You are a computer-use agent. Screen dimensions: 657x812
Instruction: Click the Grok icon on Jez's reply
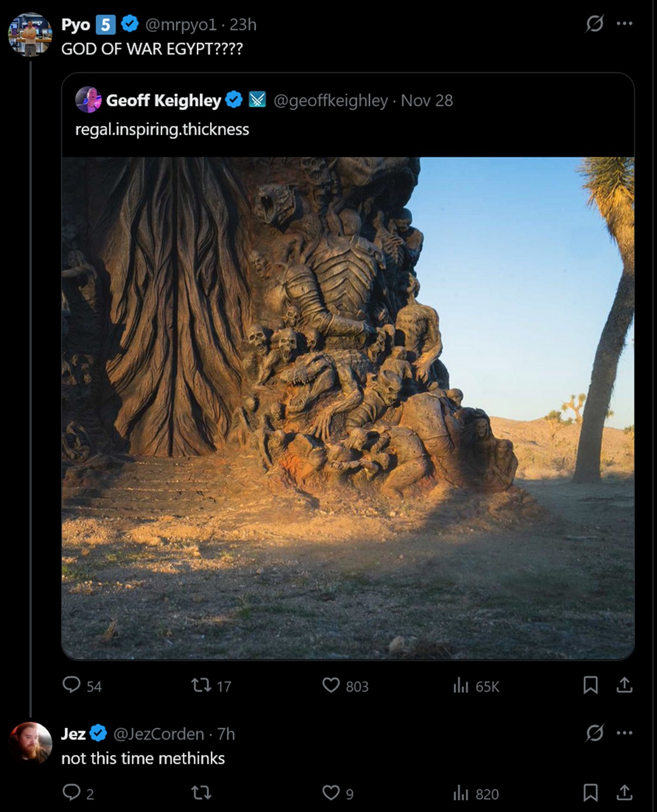click(595, 733)
